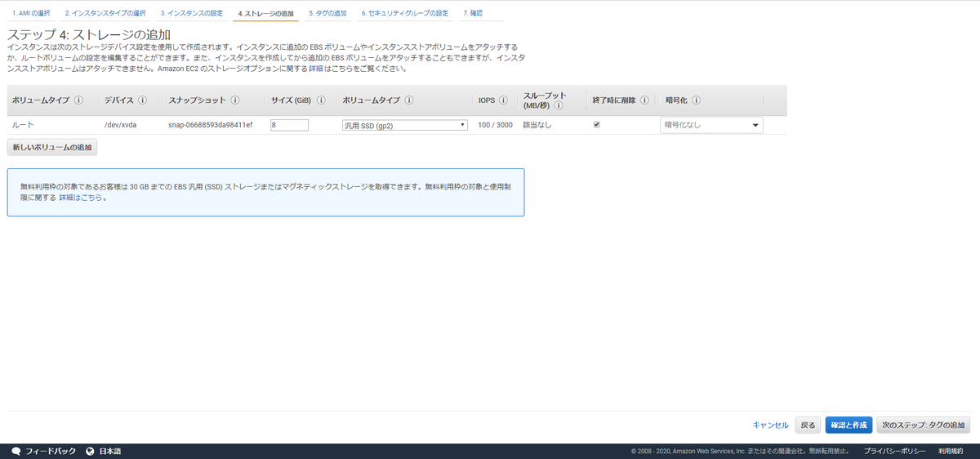Click info icon next to 暗号化 header

pos(697,100)
